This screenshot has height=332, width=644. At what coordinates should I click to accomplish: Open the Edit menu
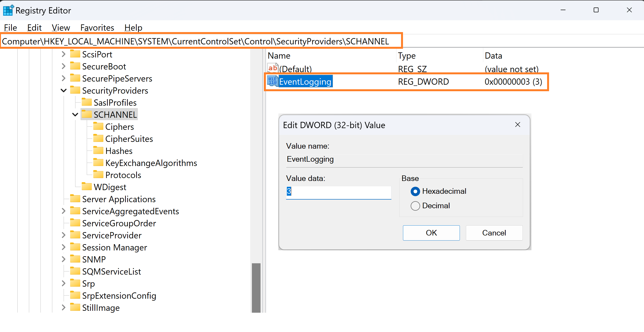(x=34, y=28)
